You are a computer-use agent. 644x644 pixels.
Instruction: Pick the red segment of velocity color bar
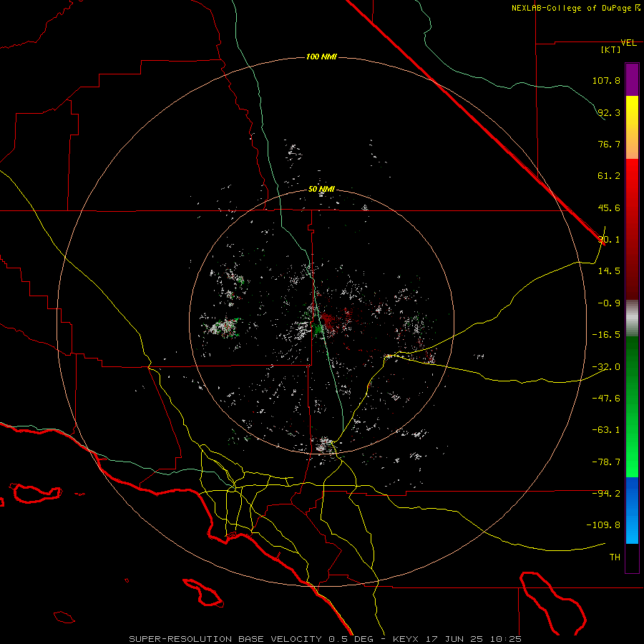coord(632,229)
